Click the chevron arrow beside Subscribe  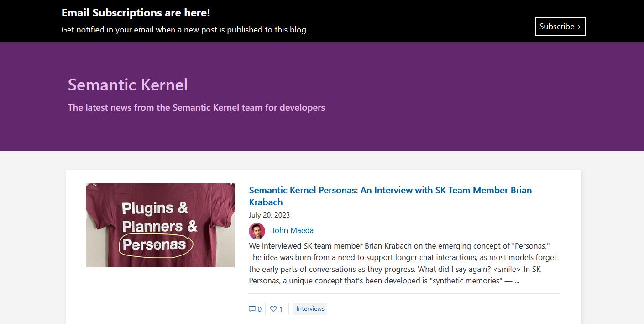[x=579, y=27]
